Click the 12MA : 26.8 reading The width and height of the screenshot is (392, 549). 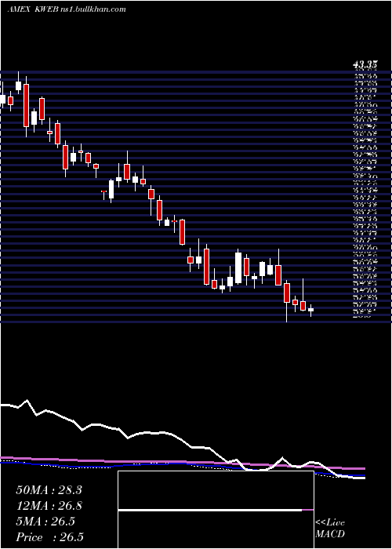(49, 506)
